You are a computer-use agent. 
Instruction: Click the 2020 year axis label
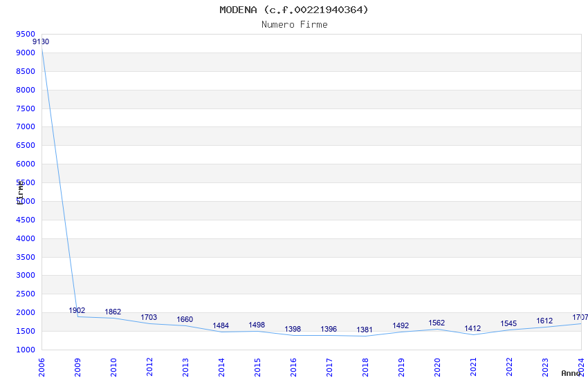click(437, 368)
